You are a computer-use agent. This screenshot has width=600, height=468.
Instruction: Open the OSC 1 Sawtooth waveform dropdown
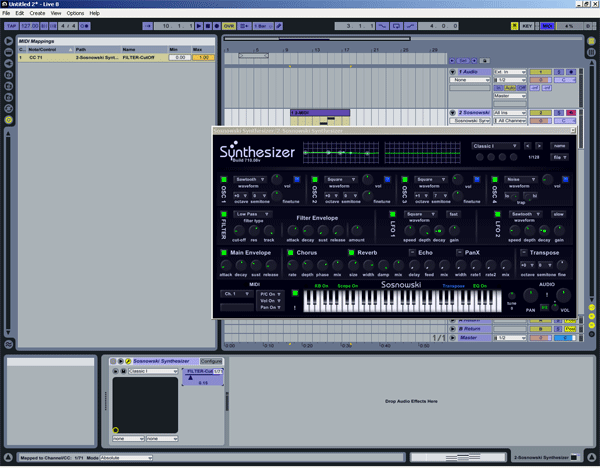click(250, 179)
